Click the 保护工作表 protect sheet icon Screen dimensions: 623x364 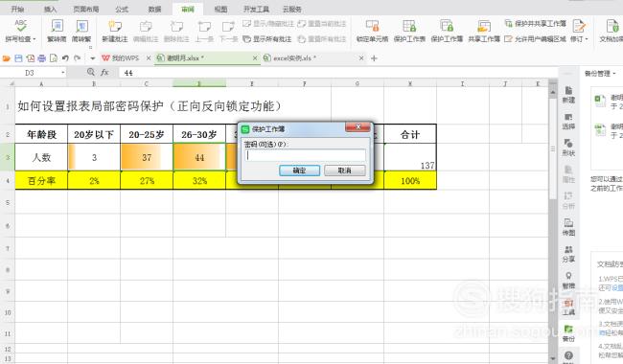[409, 26]
